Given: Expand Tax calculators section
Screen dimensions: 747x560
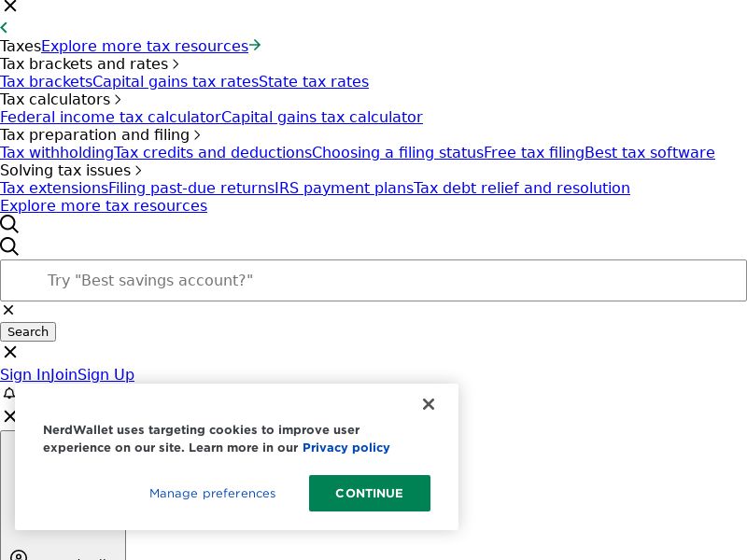Looking at the screenshot, I should click(x=61, y=100).
